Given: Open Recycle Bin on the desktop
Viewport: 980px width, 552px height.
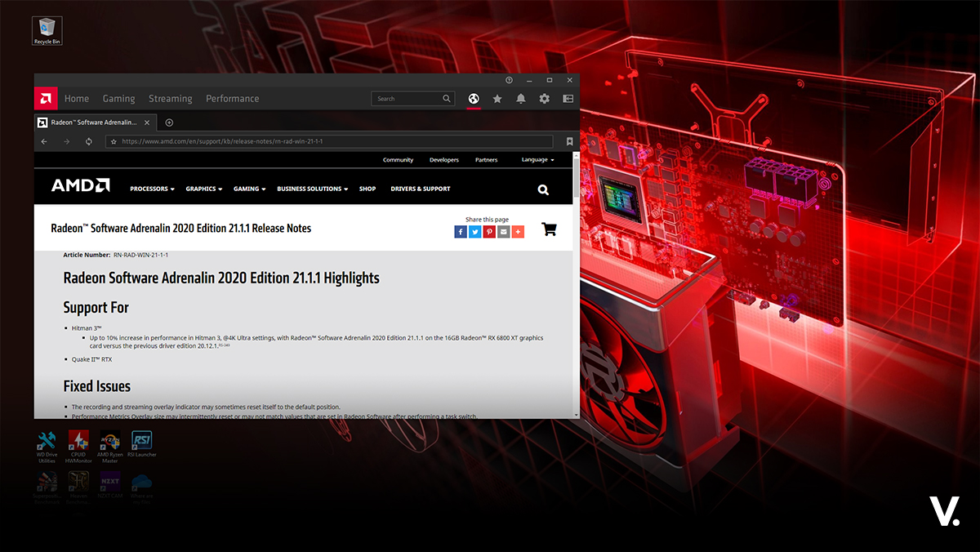Looking at the screenshot, I should pos(47,30).
